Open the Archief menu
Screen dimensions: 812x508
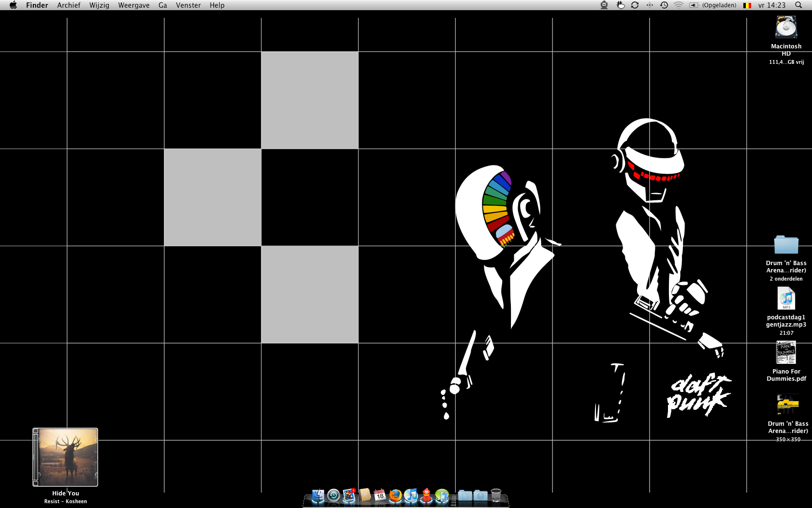click(69, 5)
